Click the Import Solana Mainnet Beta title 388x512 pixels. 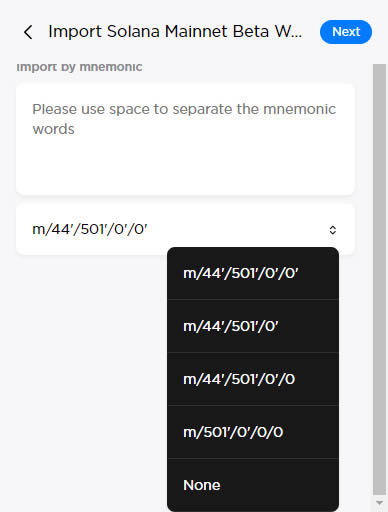click(175, 32)
